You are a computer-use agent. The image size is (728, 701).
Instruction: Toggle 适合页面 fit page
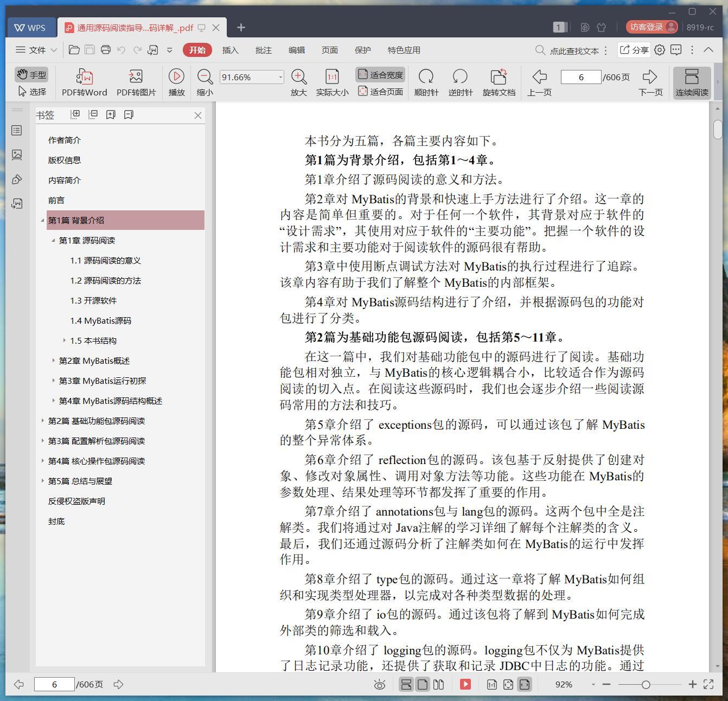pyautogui.click(x=380, y=92)
